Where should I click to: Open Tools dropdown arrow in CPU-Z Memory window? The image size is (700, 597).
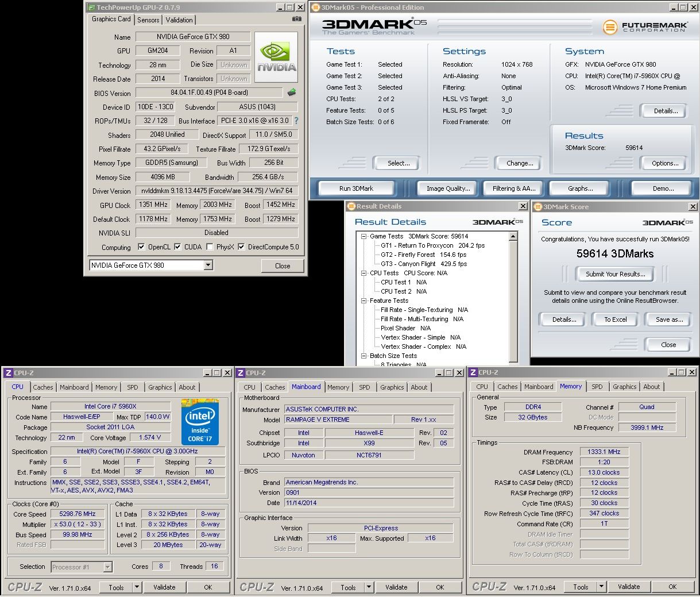click(601, 587)
